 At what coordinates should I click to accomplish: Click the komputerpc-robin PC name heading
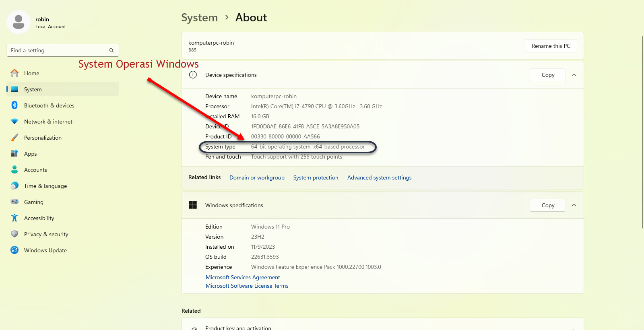pos(211,43)
